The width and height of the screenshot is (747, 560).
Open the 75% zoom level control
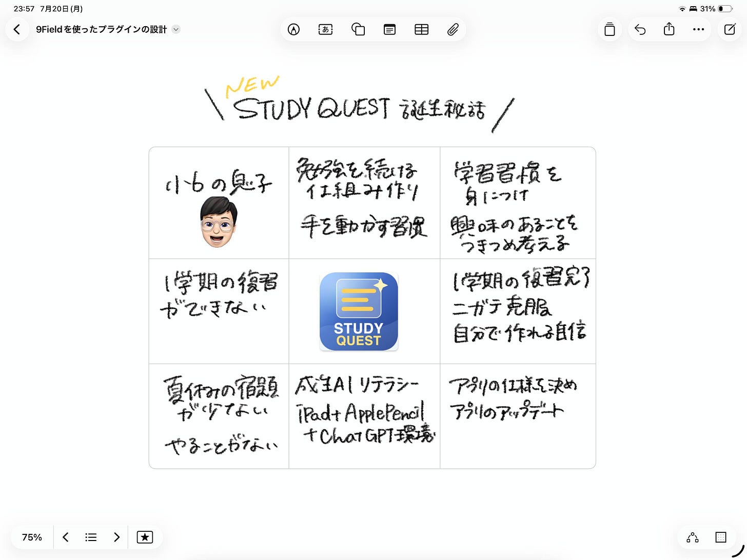(x=32, y=537)
